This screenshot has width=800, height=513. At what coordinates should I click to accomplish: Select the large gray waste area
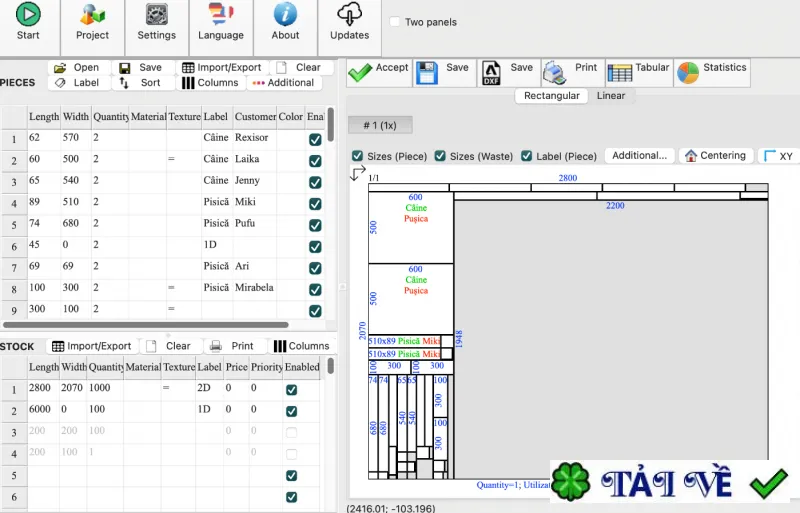[611, 340]
